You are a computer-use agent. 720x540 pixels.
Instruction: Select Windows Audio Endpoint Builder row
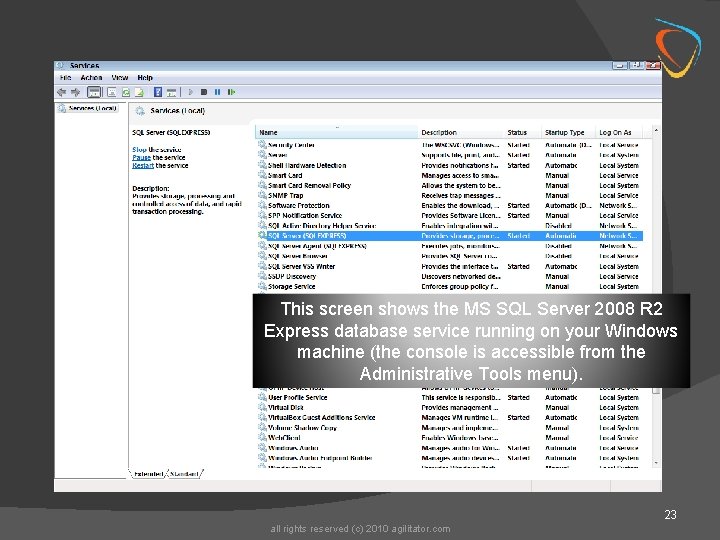coord(449,458)
